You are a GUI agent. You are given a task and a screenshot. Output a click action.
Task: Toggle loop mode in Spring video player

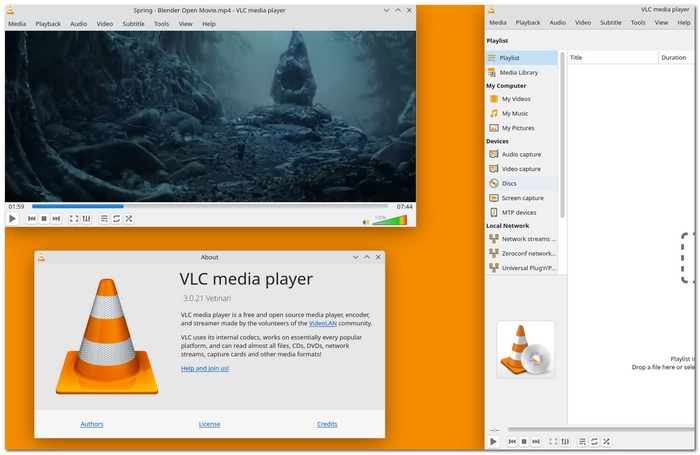pyautogui.click(x=117, y=219)
